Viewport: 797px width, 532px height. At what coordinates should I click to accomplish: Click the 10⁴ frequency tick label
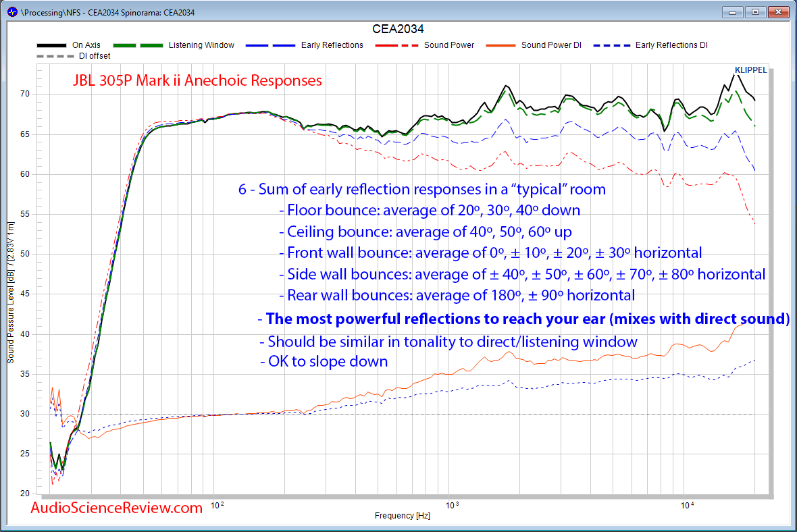click(x=687, y=505)
